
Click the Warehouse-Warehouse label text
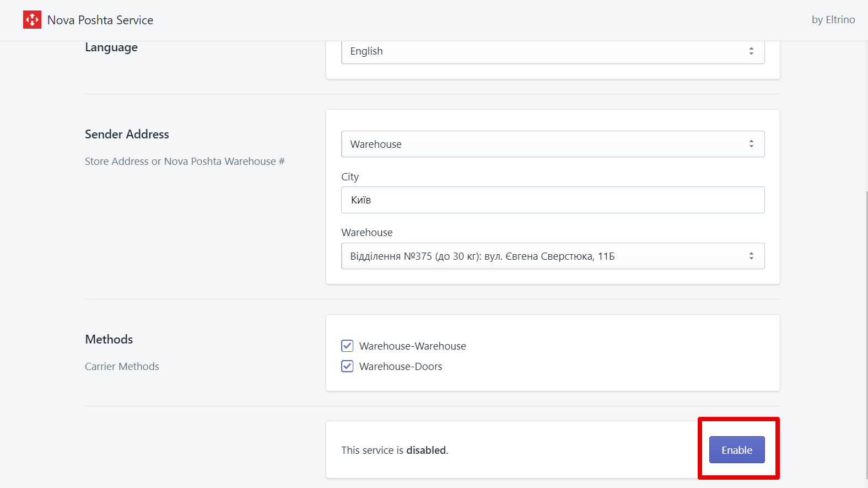click(x=413, y=346)
